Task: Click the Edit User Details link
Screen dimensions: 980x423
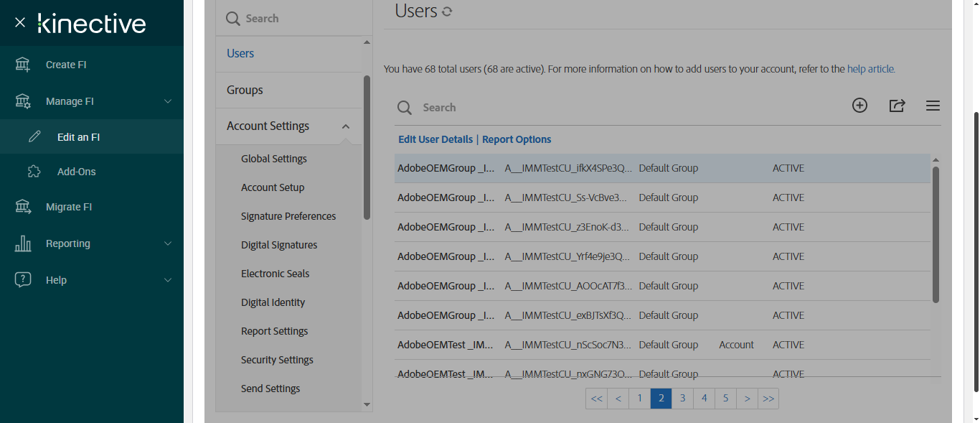Action: (x=435, y=139)
